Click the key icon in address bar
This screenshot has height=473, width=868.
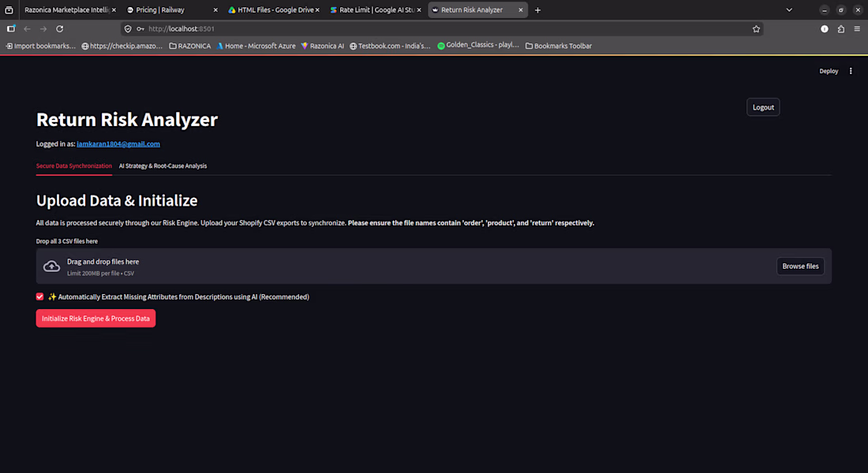click(140, 28)
